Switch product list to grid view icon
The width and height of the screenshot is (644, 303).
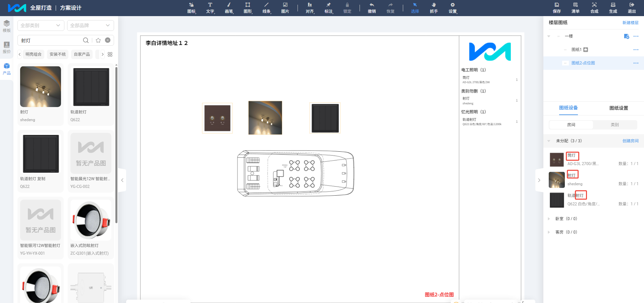110,54
